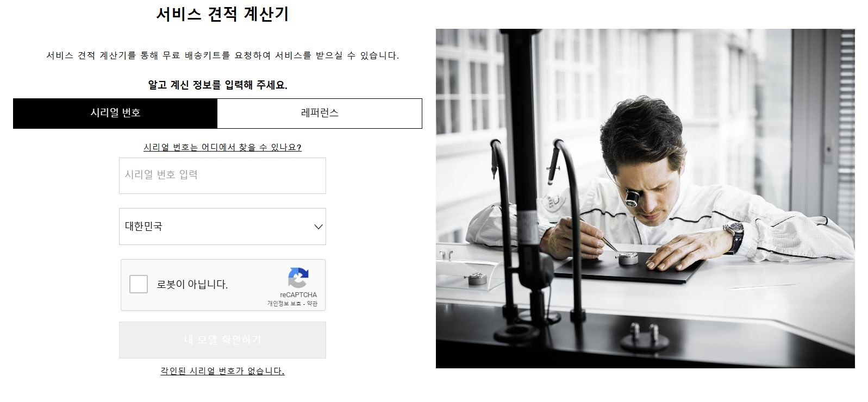The height and width of the screenshot is (402, 868).
Task: Click the loupe on watchmaker's eye
Action: [x=632, y=197]
